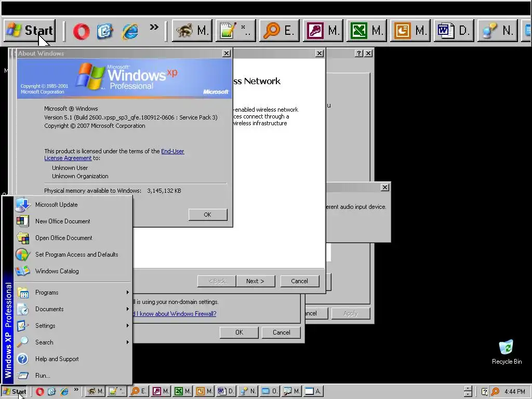
Task: Switch to the network 'N.' button in bottom taskbar
Action: pyautogui.click(x=248, y=391)
